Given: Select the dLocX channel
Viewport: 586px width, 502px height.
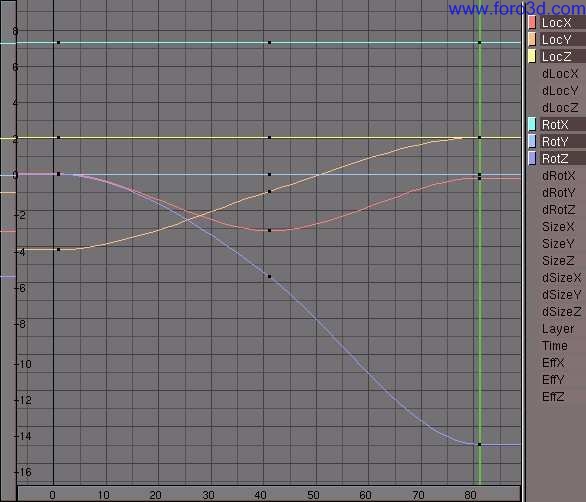Looking at the screenshot, I should tap(560, 74).
